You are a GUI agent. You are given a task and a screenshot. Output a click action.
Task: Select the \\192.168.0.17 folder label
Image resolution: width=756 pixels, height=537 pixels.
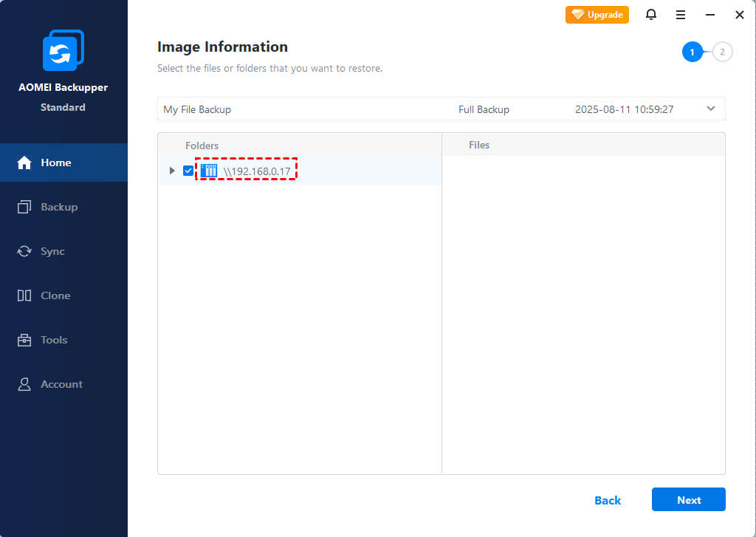(257, 171)
